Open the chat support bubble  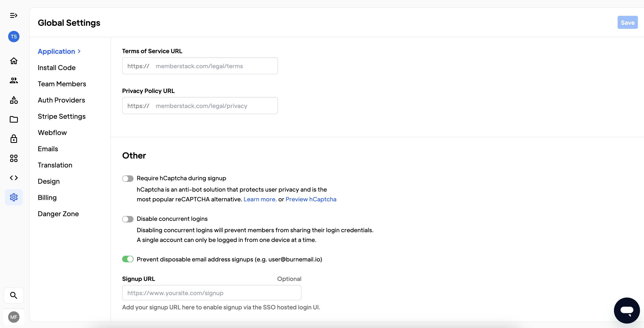627,310
